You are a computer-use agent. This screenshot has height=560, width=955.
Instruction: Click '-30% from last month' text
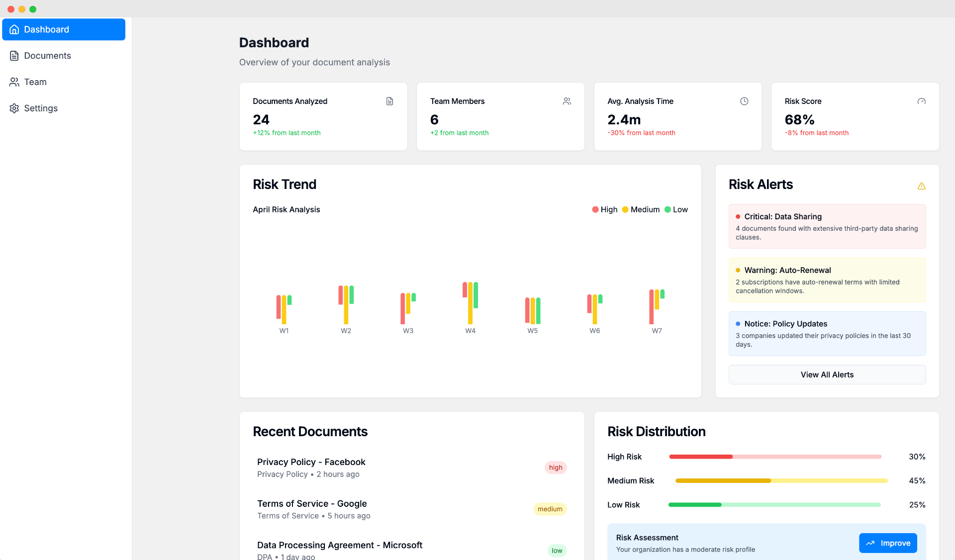point(642,133)
